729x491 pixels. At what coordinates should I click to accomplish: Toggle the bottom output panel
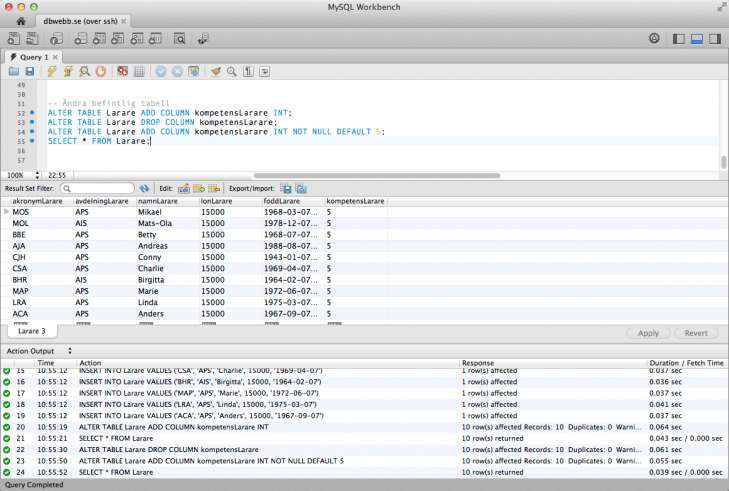[x=697, y=39]
